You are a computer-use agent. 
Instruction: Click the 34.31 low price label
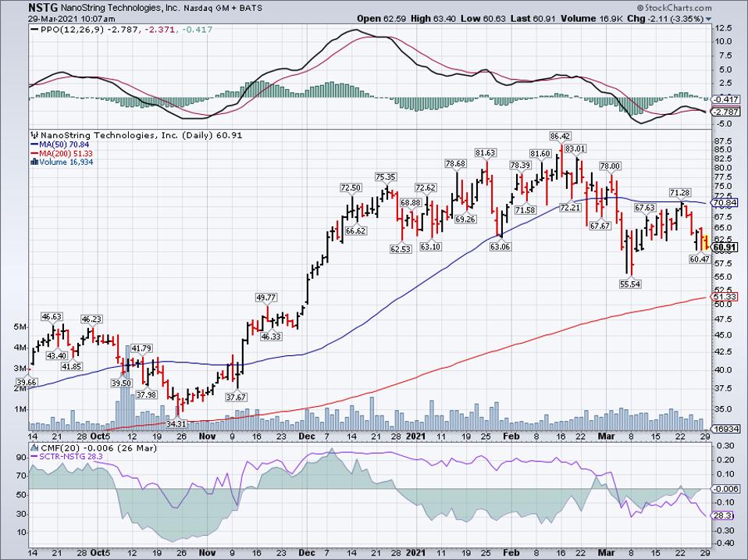pos(176,423)
